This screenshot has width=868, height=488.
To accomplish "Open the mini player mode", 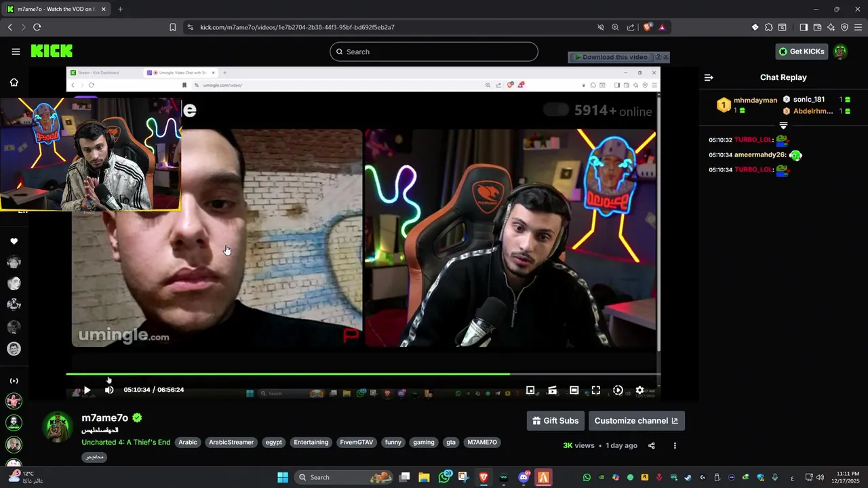I will point(530,390).
